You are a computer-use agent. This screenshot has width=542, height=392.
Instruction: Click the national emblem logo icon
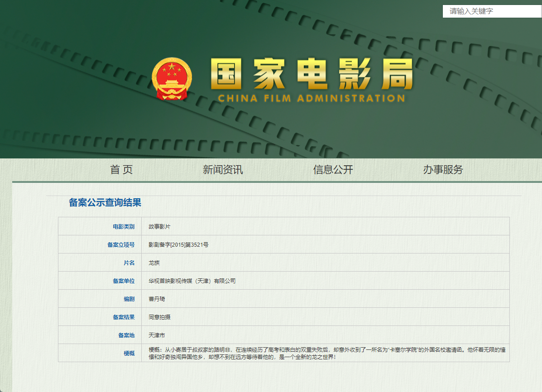pyautogui.click(x=172, y=79)
